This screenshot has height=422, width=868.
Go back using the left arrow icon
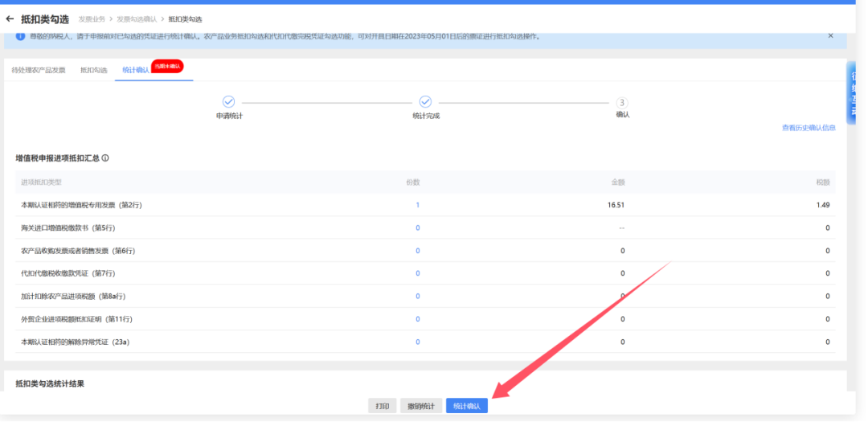pyautogui.click(x=10, y=18)
